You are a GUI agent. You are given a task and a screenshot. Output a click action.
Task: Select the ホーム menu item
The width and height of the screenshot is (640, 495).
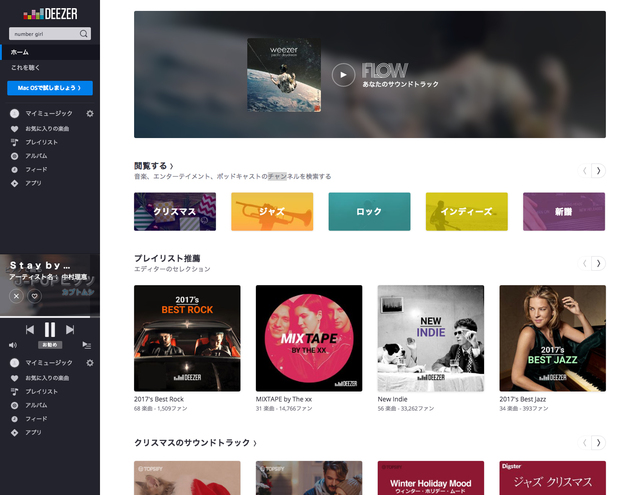[x=50, y=52]
